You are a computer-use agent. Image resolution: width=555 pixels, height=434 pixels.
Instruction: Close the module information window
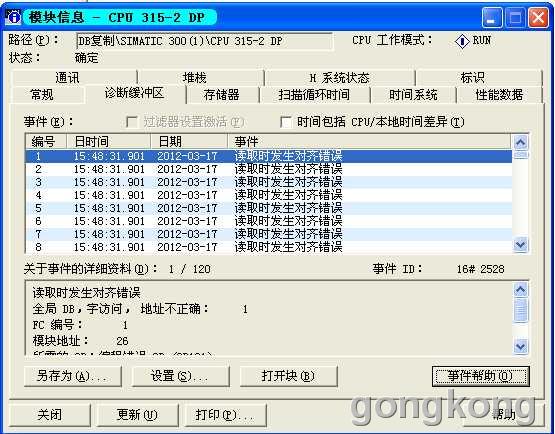click(538, 17)
